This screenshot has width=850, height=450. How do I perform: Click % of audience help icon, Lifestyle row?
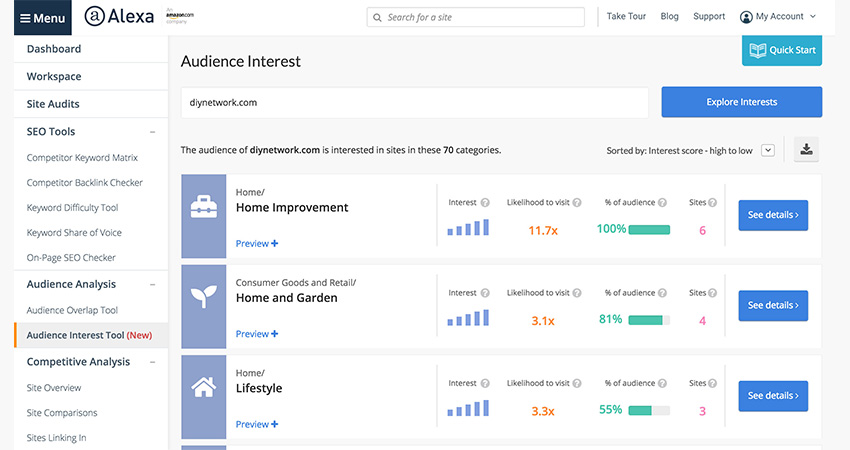click(x=662, y=383)
